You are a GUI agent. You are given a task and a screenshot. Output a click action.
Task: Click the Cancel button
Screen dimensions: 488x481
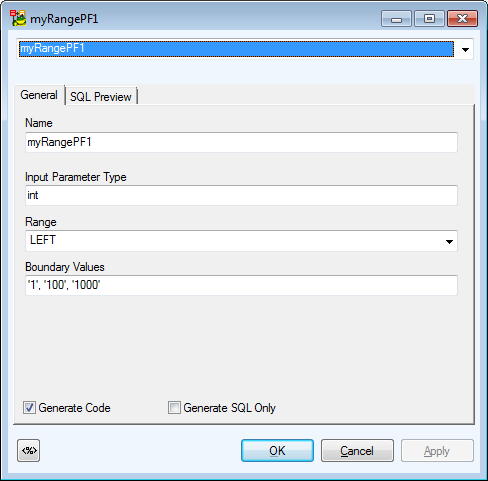coord(357,451)
